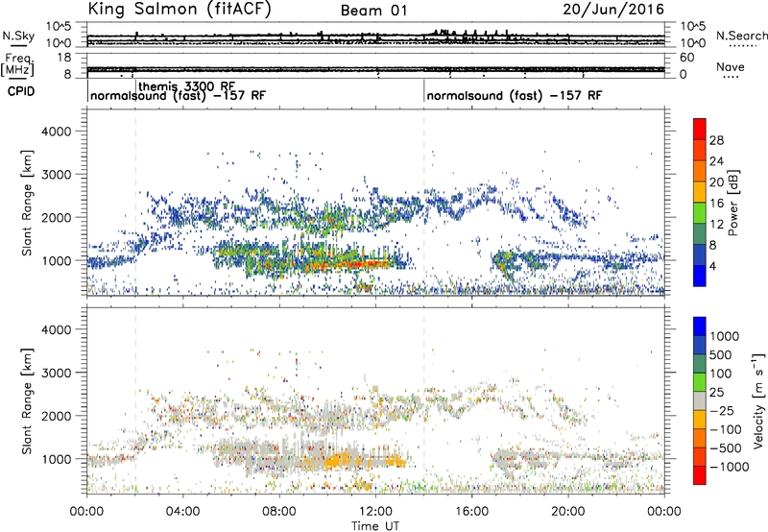Click the gray -25 to 25 Velocity color band
This screenshot has width=768, height=532.
click(x=700, y=400)
